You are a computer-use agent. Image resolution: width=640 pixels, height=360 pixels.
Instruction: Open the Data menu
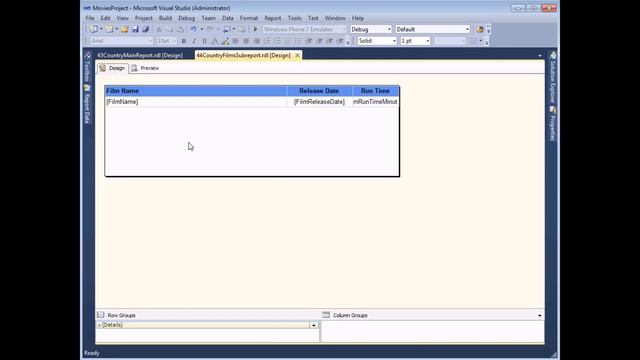[x=228, y=18]
